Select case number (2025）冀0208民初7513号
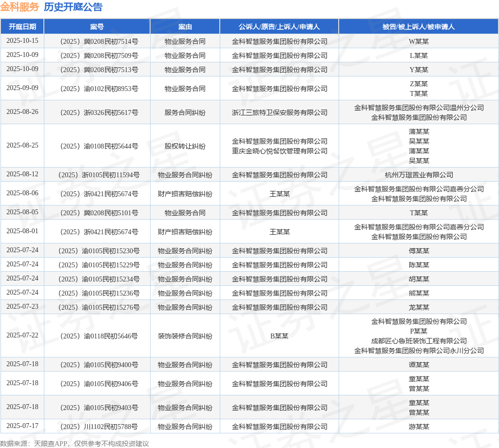The width and height of the screenshot is (499, 448). [x=99, y=70]
